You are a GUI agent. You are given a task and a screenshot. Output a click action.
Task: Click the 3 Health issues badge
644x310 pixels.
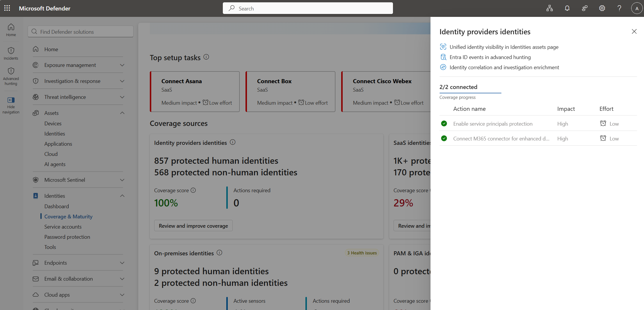362,253
